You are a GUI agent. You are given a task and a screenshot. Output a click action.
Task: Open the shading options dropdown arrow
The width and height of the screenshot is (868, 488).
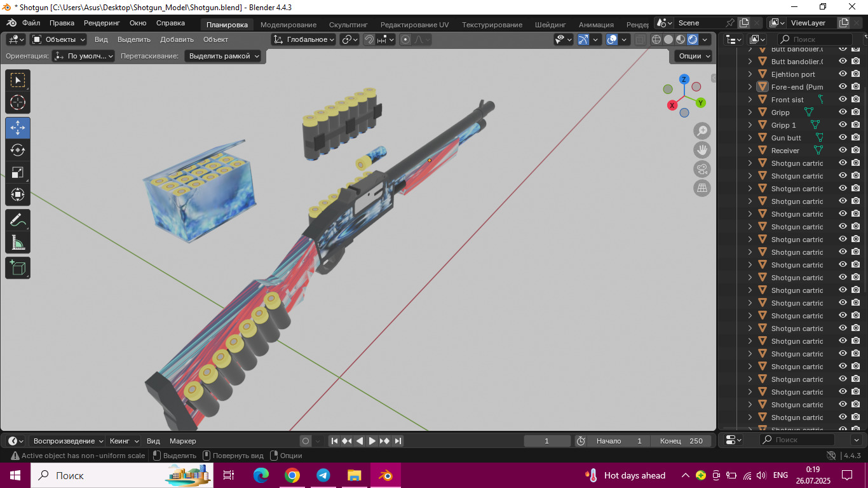coord(705,39)
